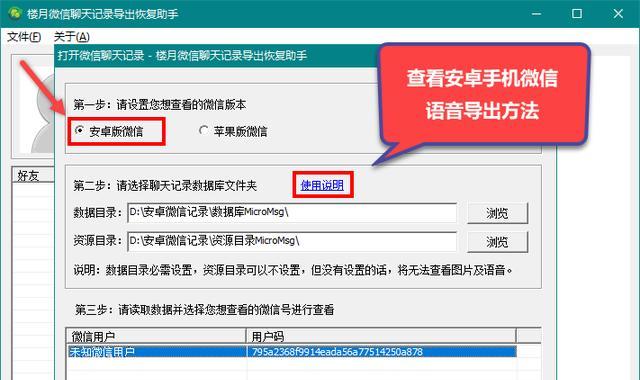This screenshot has height=380, width=640.
Task: Open the 使用说明 link
Action: [x=322, y=185]
